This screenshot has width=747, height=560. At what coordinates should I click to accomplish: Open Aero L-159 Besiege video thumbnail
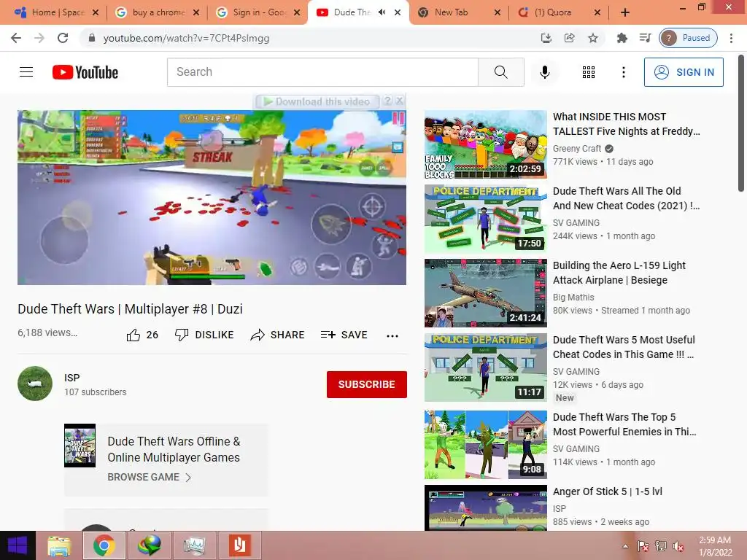click(x=485, y=293)
